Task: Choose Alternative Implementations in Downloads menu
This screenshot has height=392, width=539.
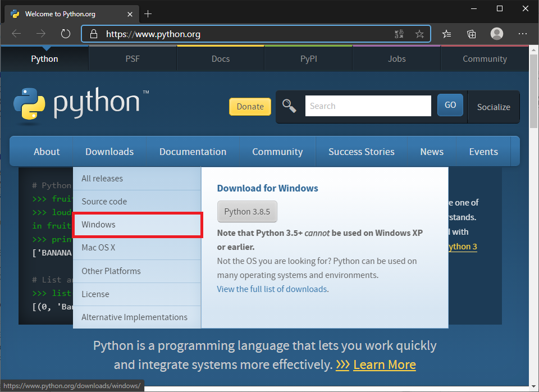Action: tap(137, 317)
